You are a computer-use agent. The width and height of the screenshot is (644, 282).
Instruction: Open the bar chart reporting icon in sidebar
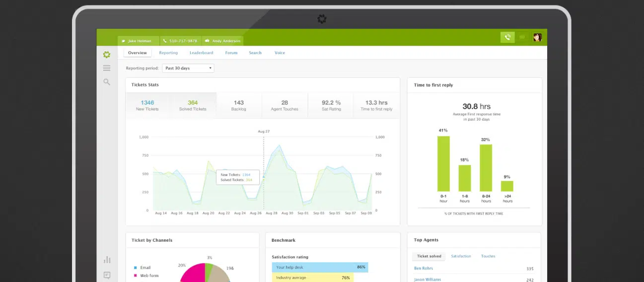coord(107,260)
